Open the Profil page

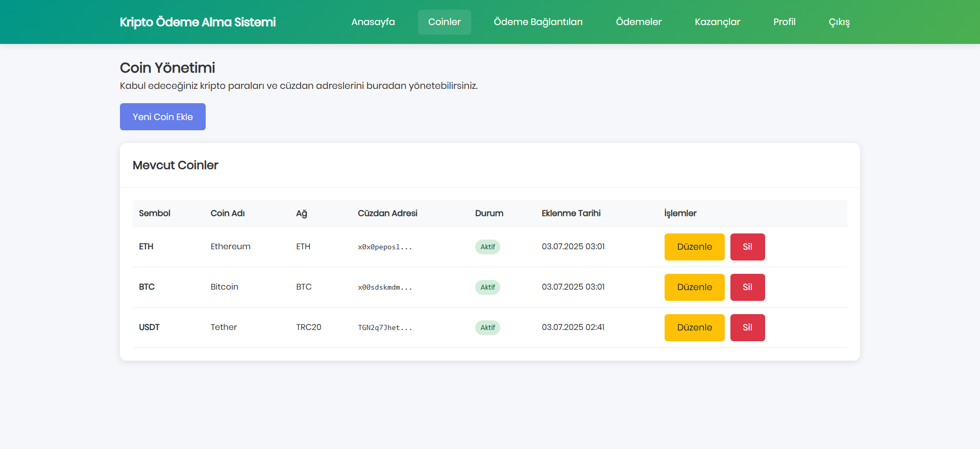784,22
